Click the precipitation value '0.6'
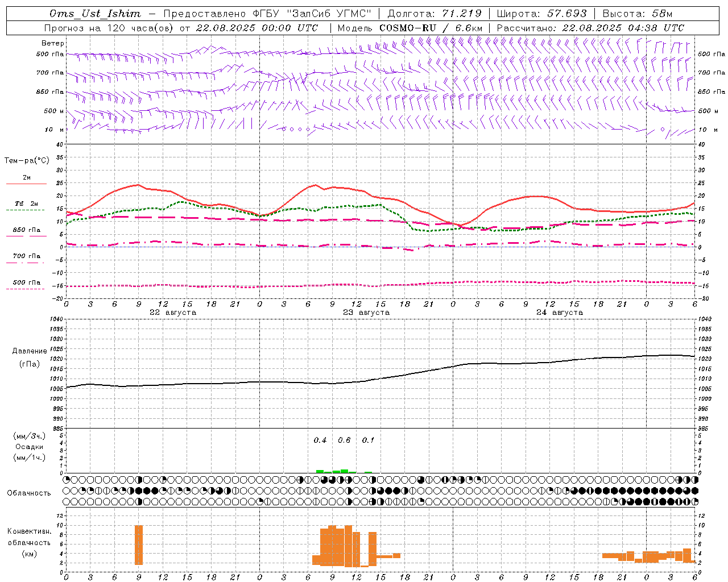This screenshot has height=582, width=728. pos(344,440)
